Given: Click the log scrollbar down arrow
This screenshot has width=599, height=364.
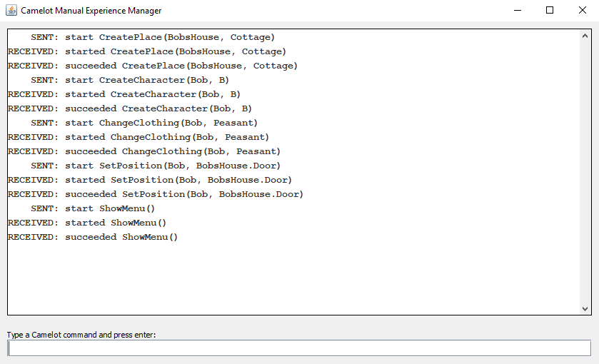Looking at the screenshot, I should coord(585,308).
